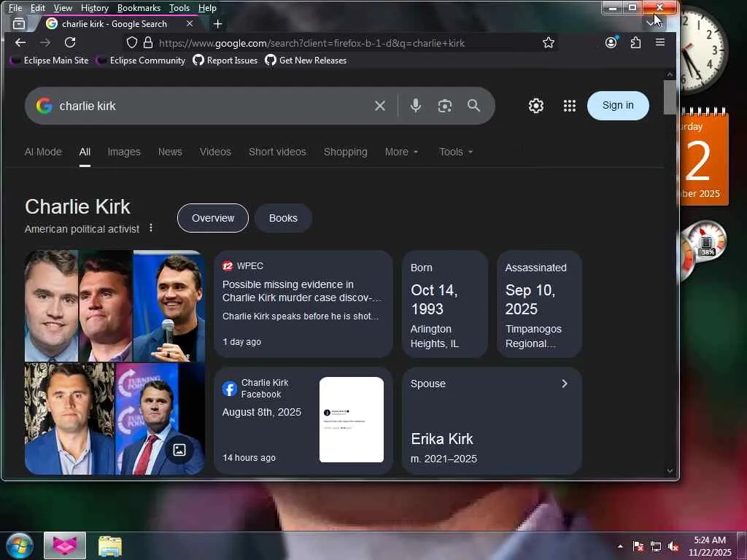Start voice search with microphone icon
Image resolution: width=747 pixels, height=560 pixels.
point(415,106)
